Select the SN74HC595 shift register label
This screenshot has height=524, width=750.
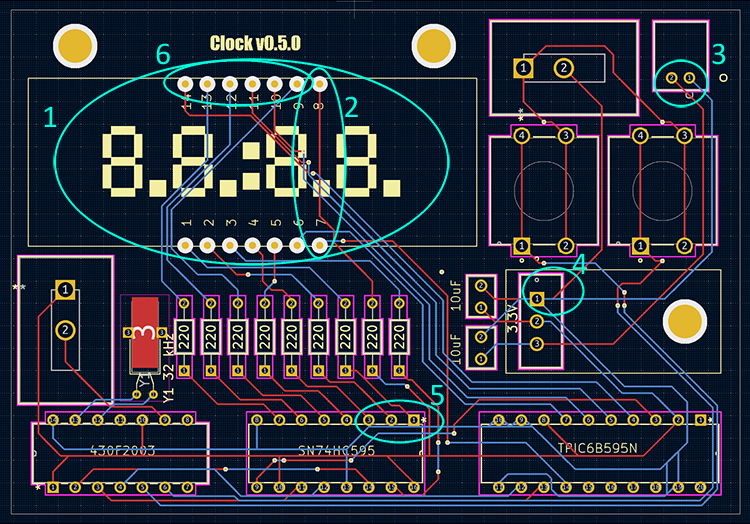click(x=336, y=450)
